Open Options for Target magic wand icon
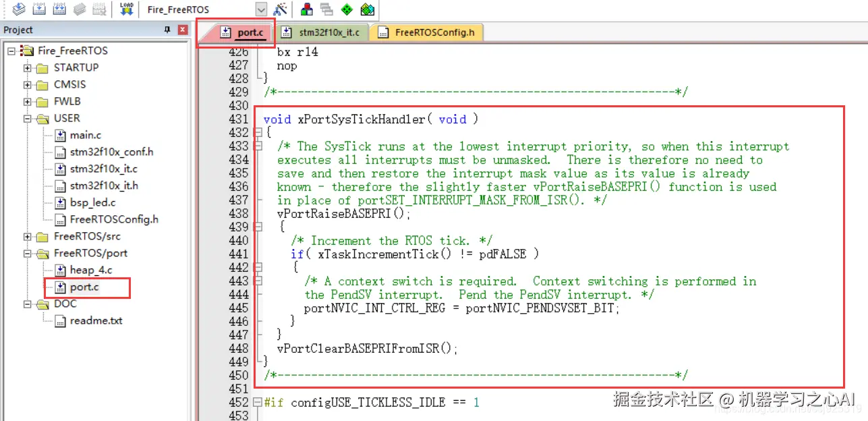 point(280,9)
